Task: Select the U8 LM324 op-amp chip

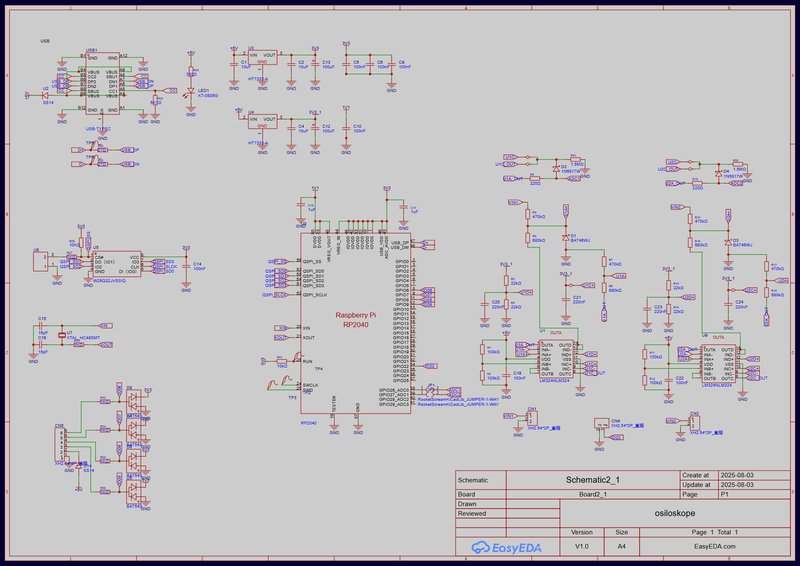Action: tap(718, 364)
